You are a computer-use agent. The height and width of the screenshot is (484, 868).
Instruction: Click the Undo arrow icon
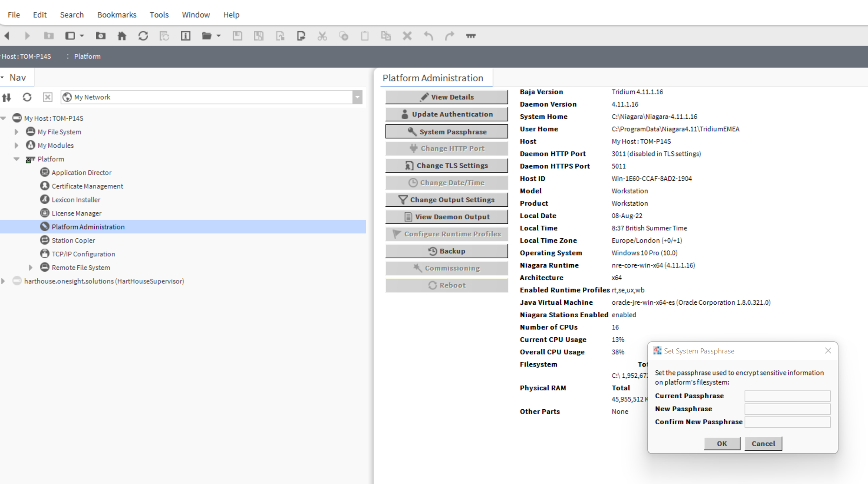[x=428, y=36]
